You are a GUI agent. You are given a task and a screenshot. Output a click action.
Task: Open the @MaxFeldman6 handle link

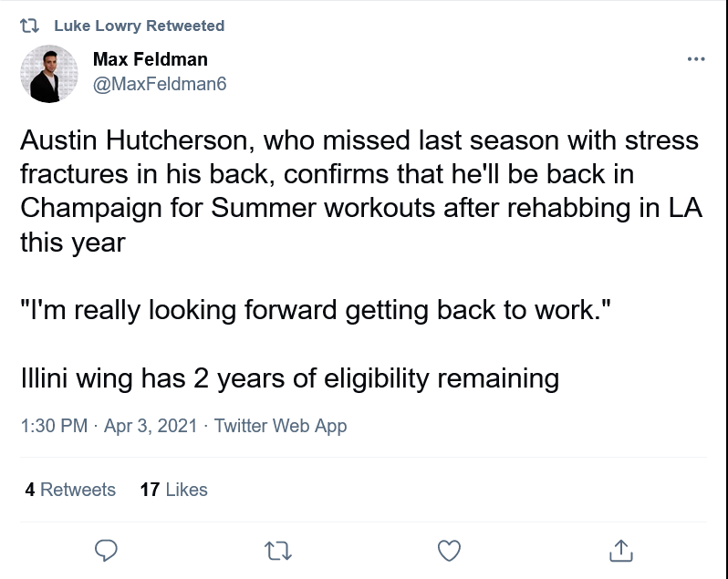(160, 85)
